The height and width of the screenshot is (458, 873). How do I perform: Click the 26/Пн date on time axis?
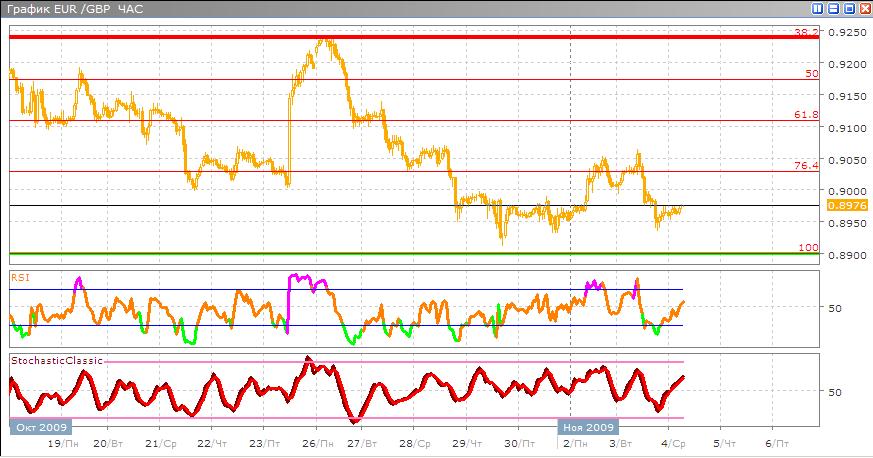click(316, 442)
